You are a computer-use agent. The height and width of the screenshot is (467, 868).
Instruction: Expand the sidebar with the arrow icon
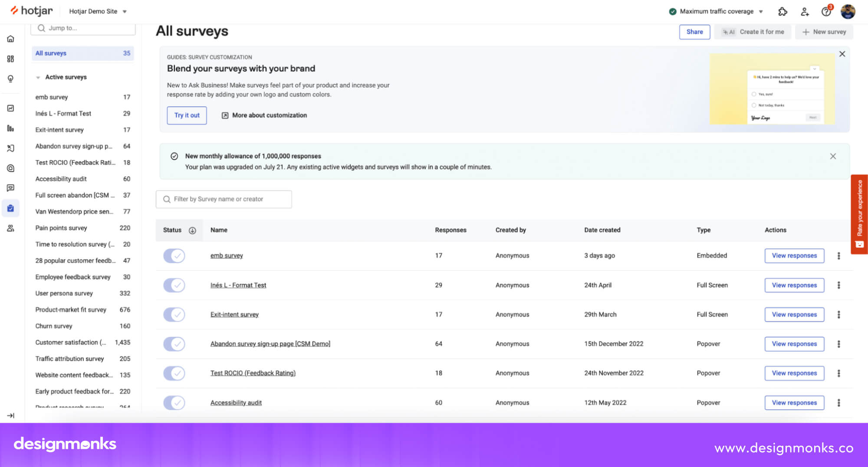(10, 415)
